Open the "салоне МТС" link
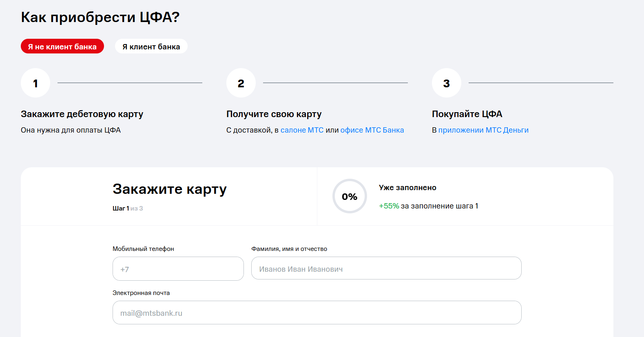The width and height of the screenshot is (644, 337). tap(302, 130)
